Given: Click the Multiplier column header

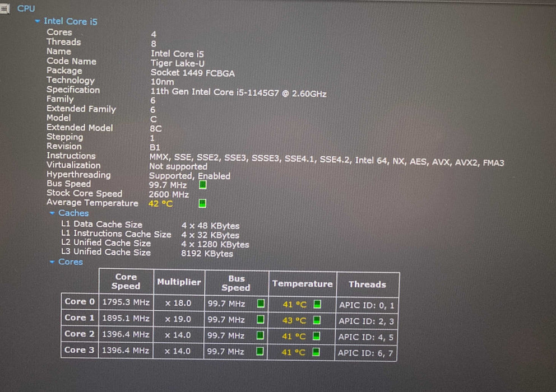Looking at the screenshot, I should click(x=179, y=282).
